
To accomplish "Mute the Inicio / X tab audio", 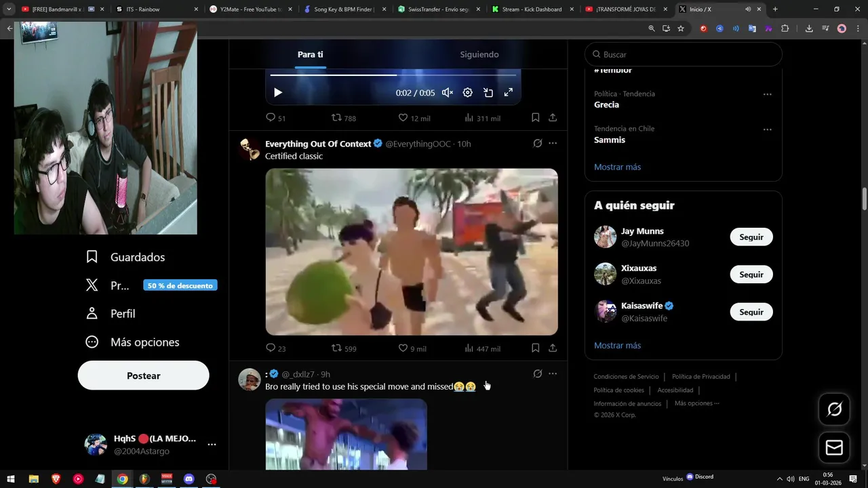I will pos(748,9).
